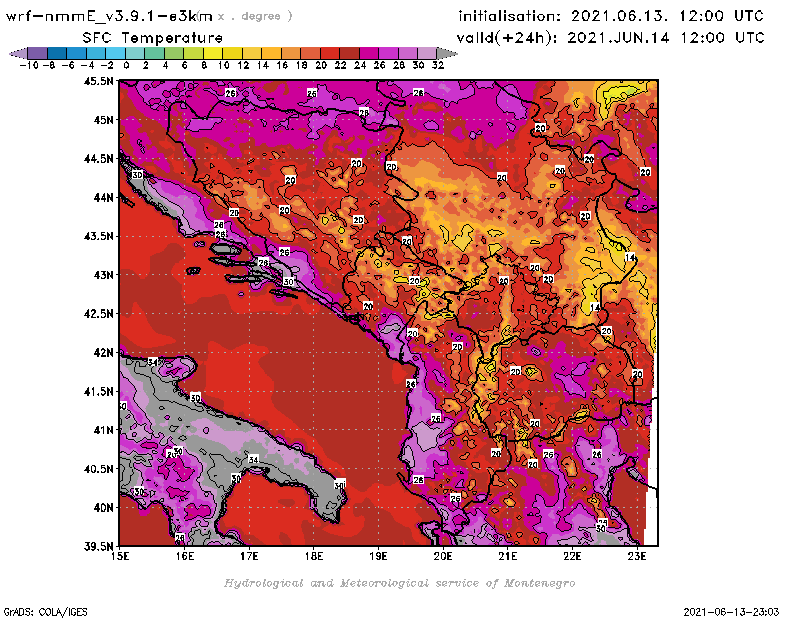Screen dimensions: 800x618
Task: Click the '20E' longitude axis label
Action: [x=443, y=556]
